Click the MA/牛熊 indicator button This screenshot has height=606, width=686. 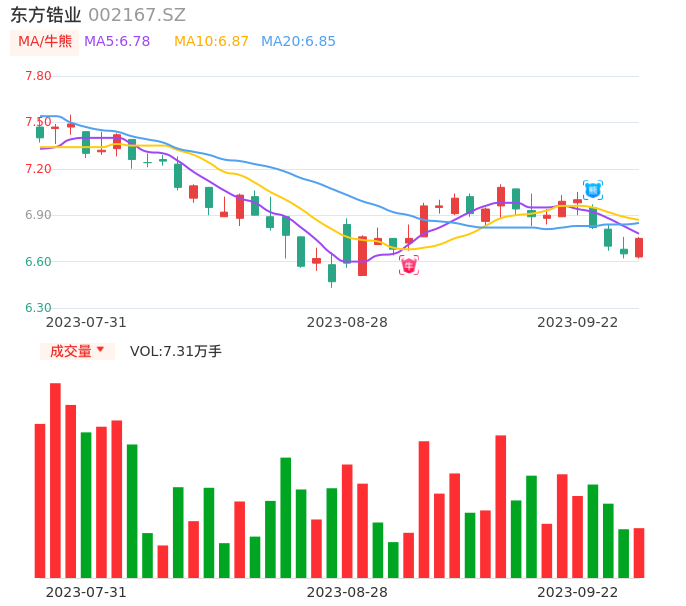coord(44,42)
